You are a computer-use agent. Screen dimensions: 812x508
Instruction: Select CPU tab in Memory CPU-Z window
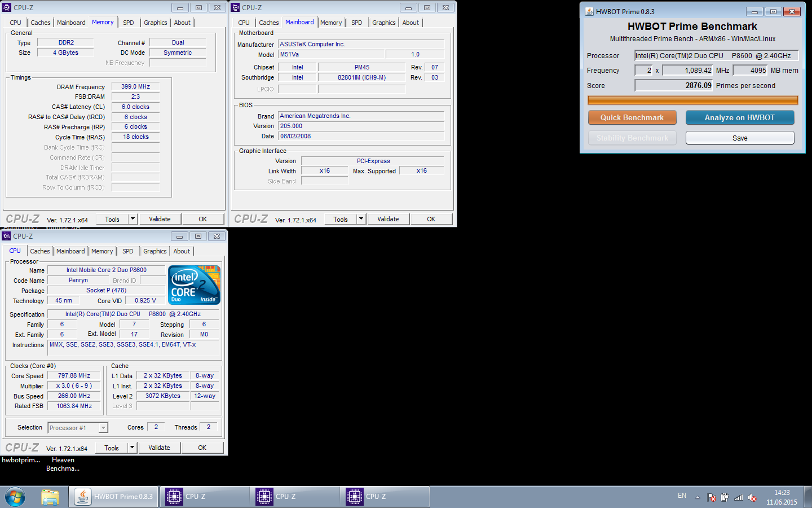[x=16, y=23]
